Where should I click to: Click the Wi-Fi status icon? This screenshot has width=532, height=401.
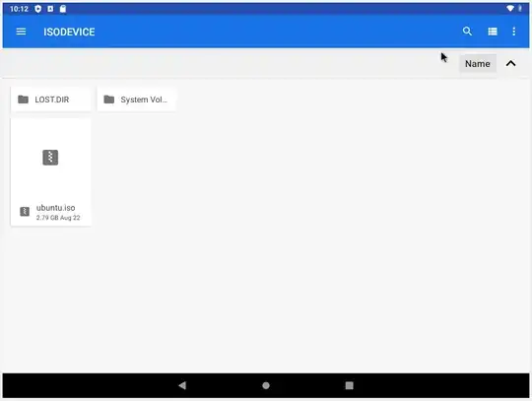tap(510, 9)
